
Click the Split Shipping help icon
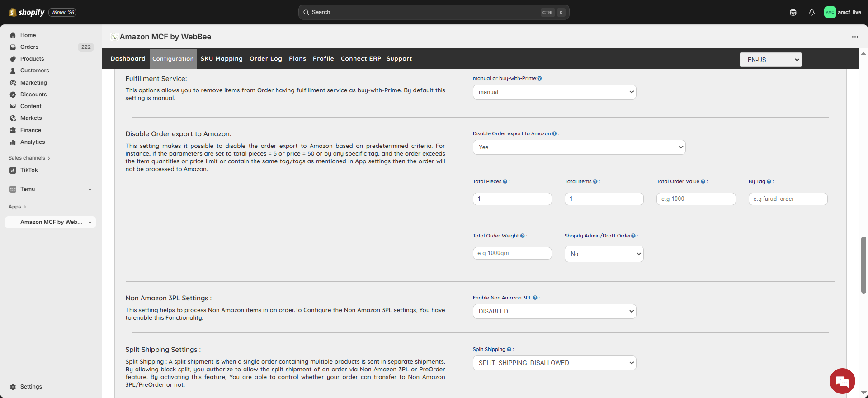(x=509, y=350)
